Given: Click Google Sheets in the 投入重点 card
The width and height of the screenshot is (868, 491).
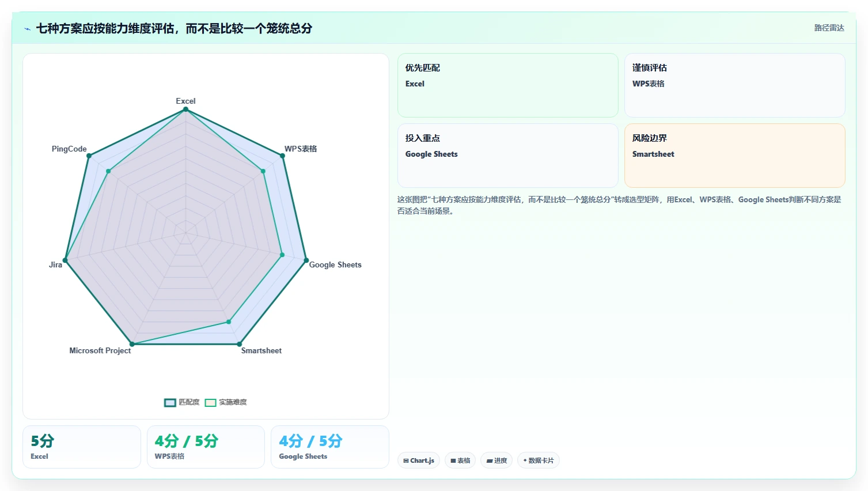Looking at the screenshot, I should [431, 154].
